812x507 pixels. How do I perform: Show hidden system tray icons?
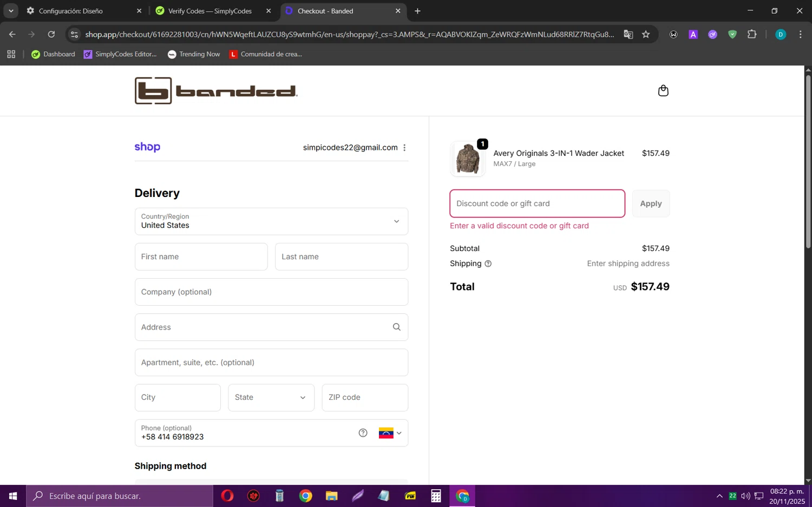719,496
